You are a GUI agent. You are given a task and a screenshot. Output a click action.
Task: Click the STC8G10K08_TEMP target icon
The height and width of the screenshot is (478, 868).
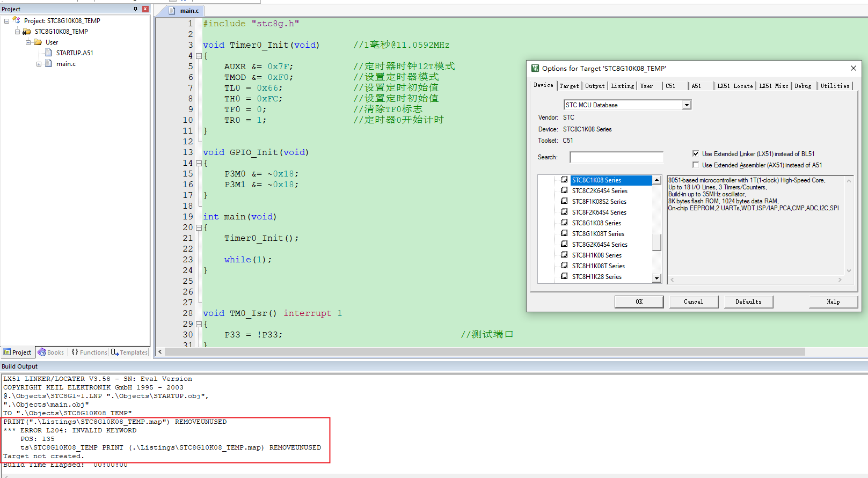click(x=27, y=32)
